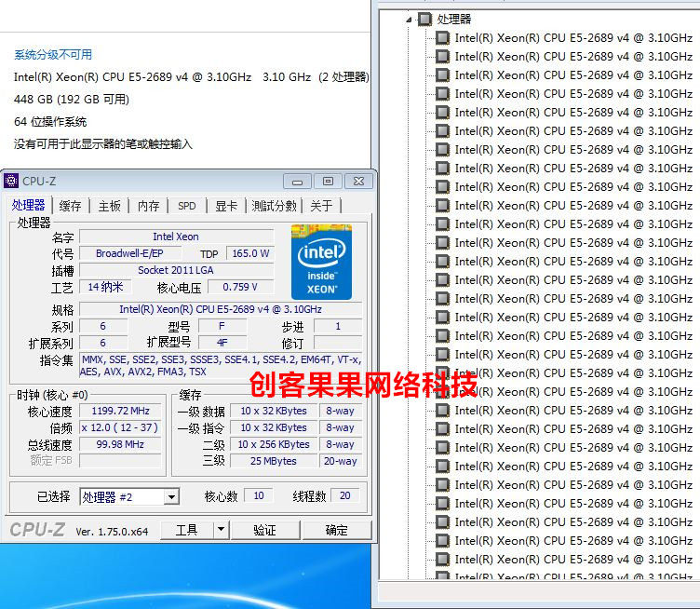Screen dimensions: 700x609
Task: Click the 一级 数据 associativity 8-way
Action: click(340, 411)
